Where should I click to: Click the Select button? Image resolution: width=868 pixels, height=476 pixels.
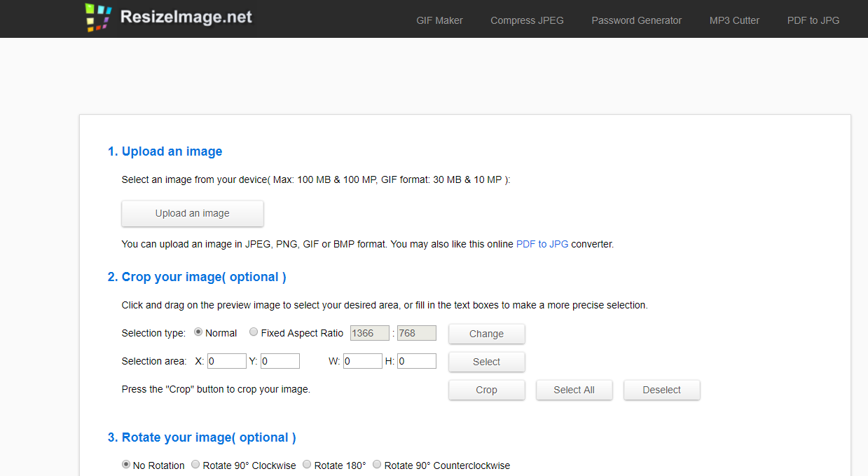486,362
